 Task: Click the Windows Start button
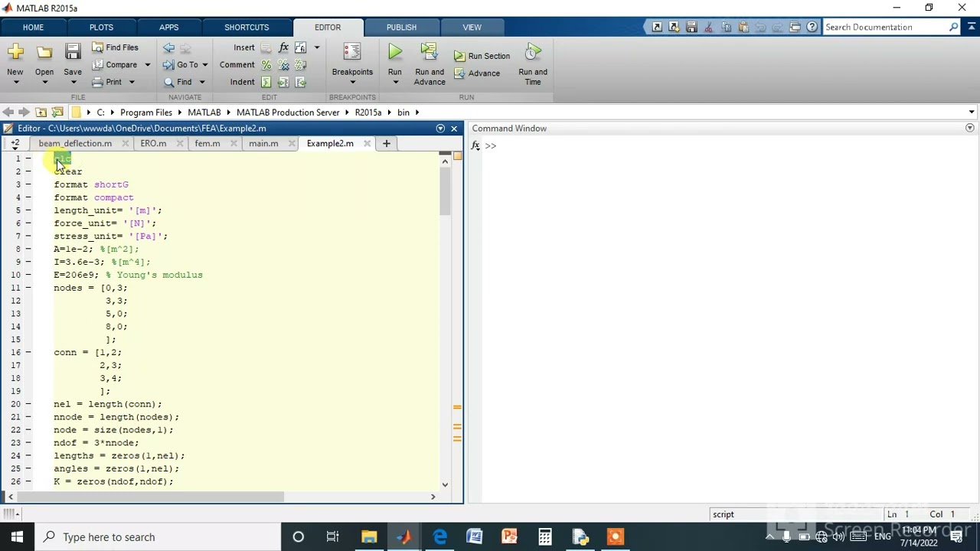pos(17,536)
